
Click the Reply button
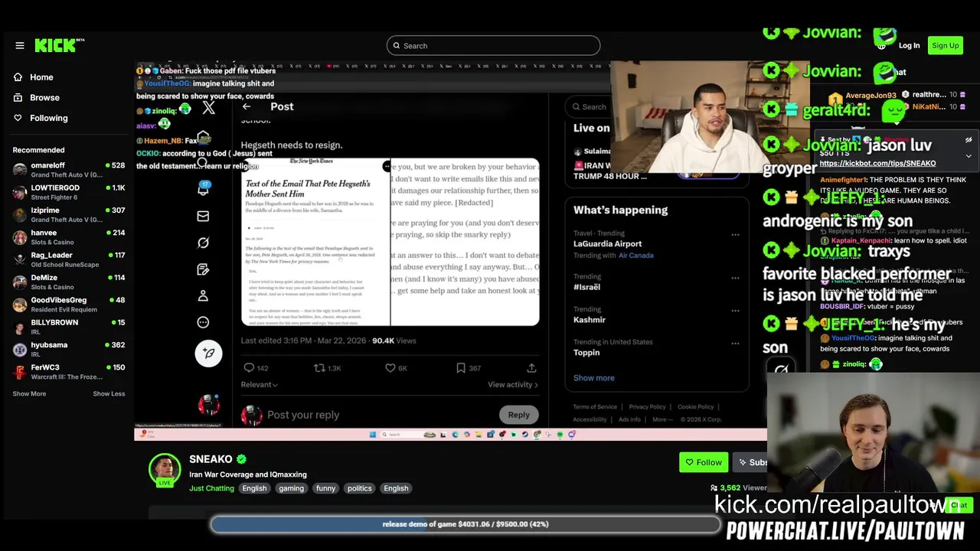[x=518, y=415]
